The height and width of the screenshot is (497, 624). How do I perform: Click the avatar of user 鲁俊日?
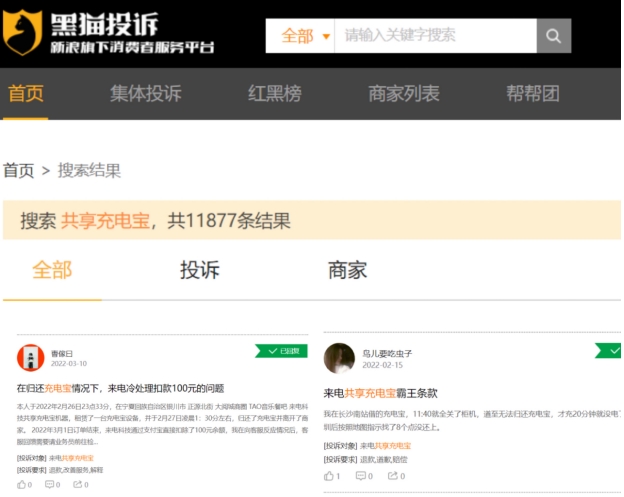(x=30, y=358)
